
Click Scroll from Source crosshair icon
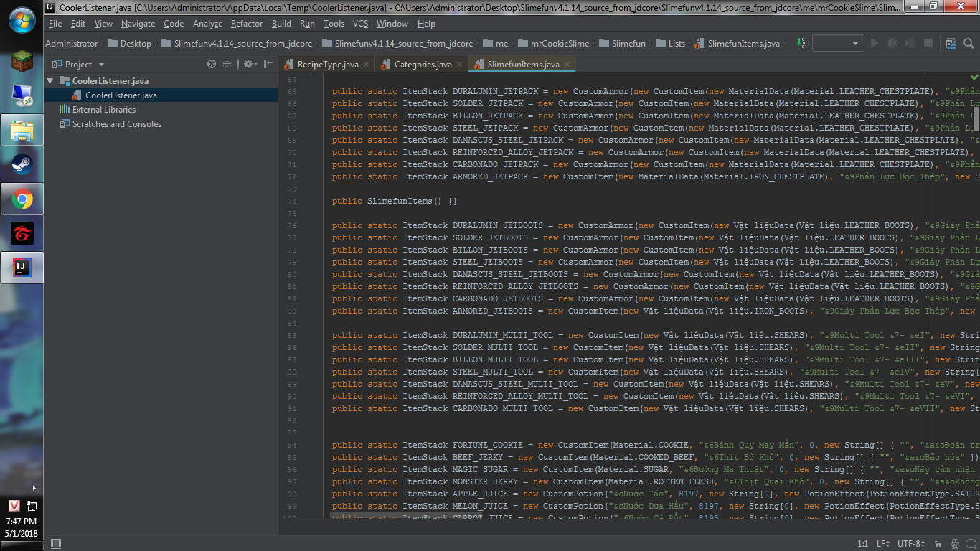pyautogui.click(x=212, y=64)
